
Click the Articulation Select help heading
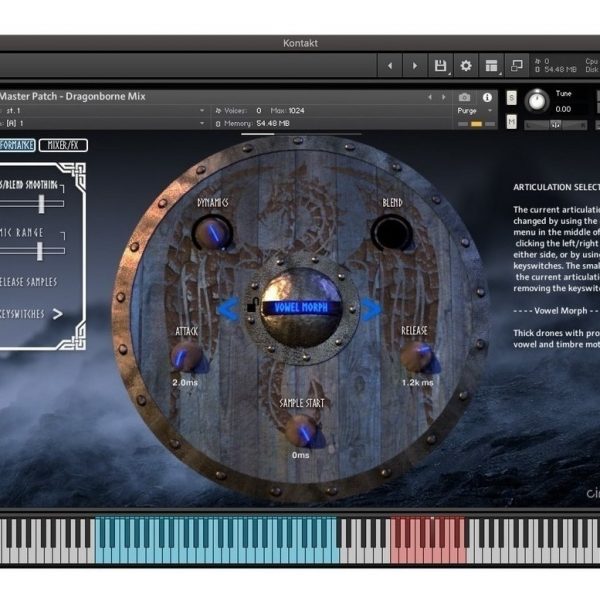[556, 188]
